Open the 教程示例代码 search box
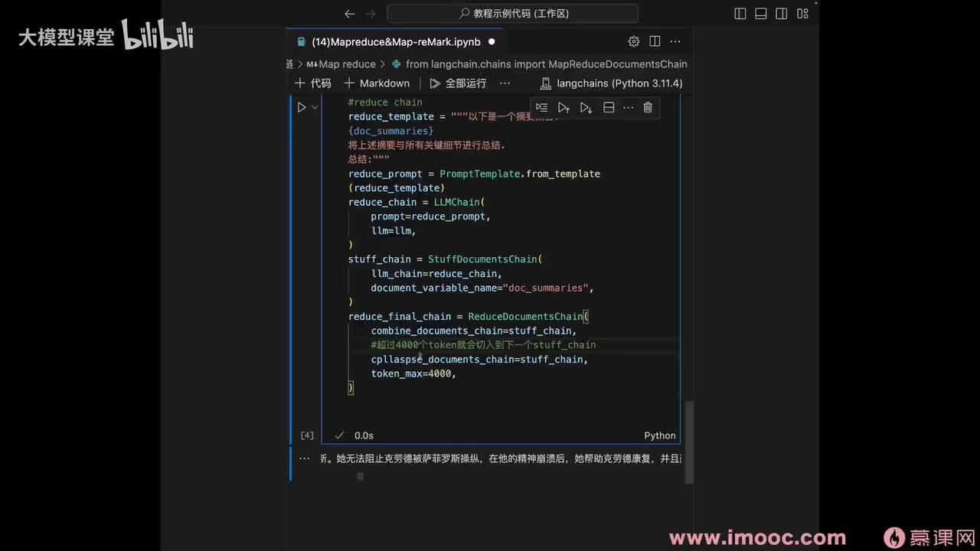This screenshot has width=980, height=551. [512, 13]
